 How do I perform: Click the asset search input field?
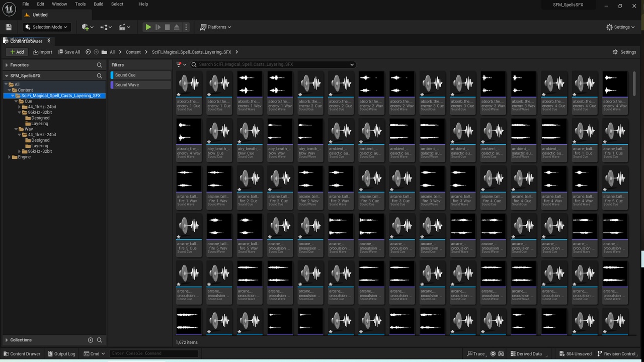pos(273,64)
